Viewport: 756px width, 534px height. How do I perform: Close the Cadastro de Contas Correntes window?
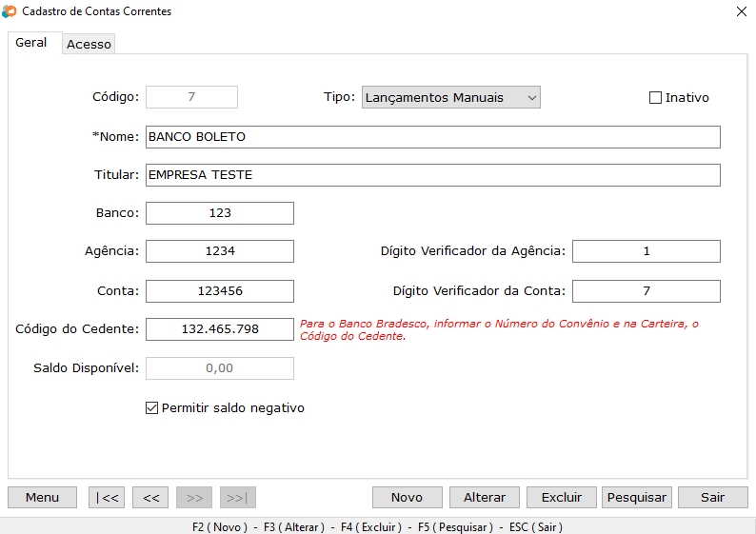click(x=742, y=11)
